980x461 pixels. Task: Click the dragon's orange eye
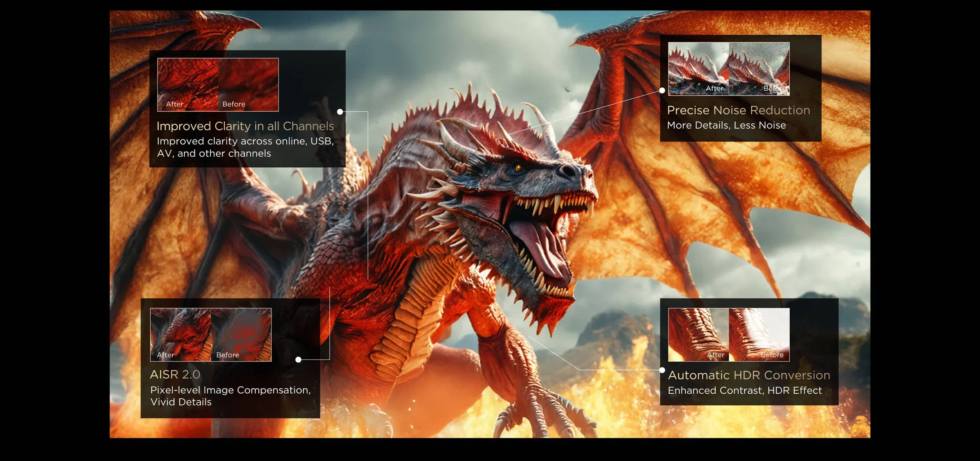518,168
